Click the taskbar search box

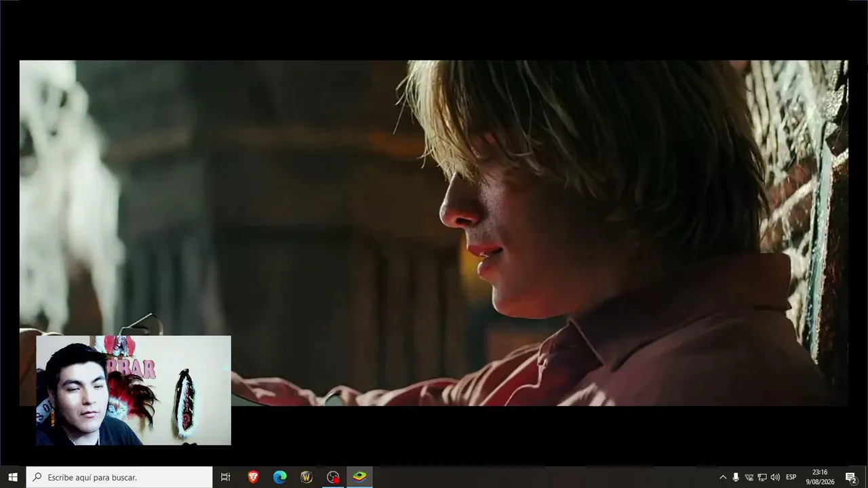119,477
